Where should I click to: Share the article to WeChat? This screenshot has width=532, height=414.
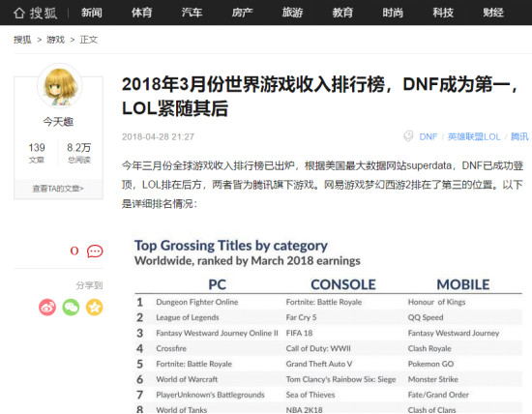click(71, 308)
